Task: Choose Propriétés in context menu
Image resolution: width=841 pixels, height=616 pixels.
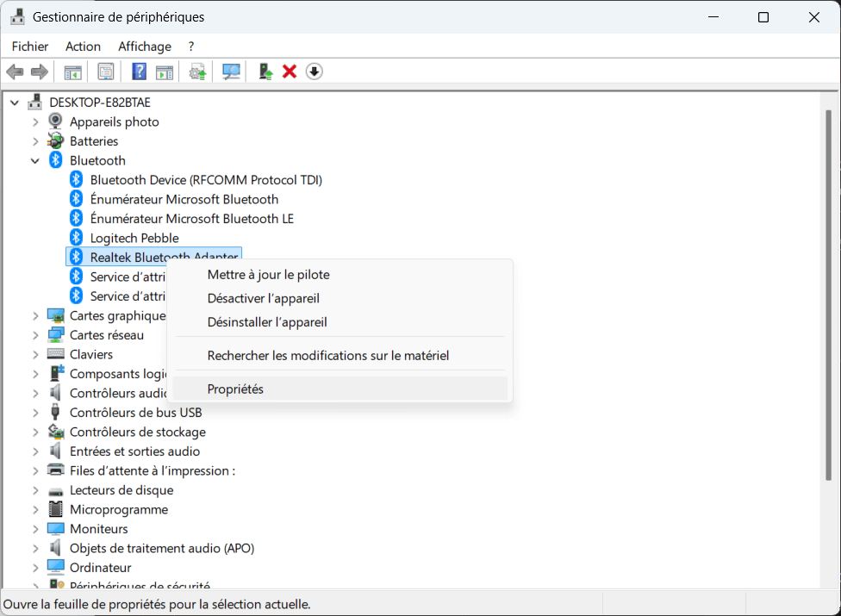Action: (x=339, y=389)
